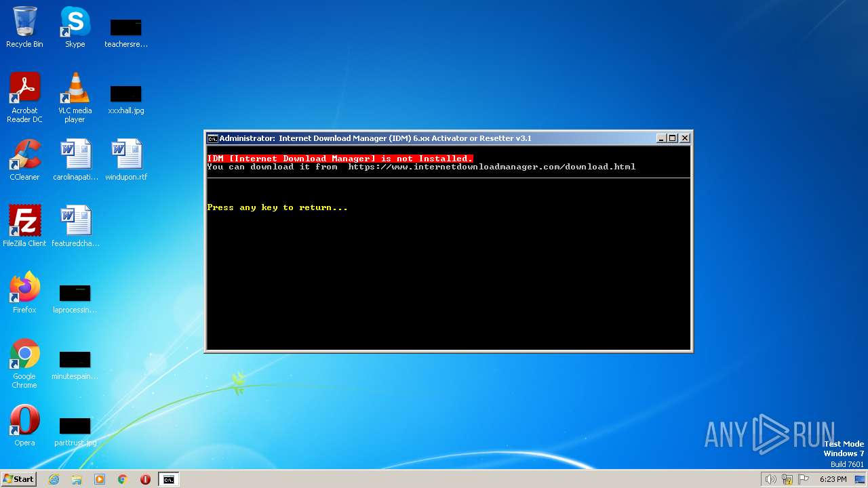Open CCleaner desktop shortcut
The image size is (868, 488).
(x=24, y=160)
